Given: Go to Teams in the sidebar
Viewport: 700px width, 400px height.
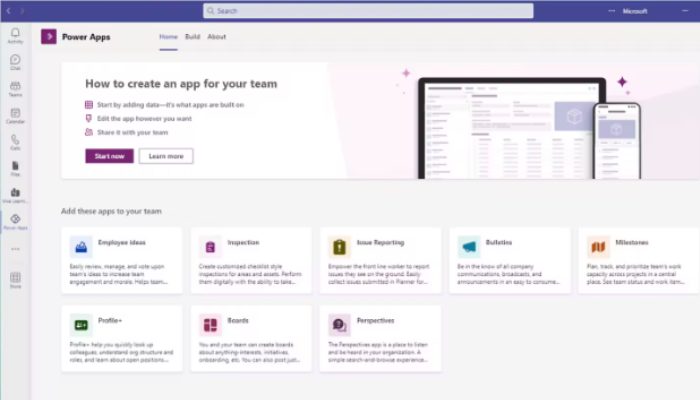Looking at the screenshot, I should pyautogui.click(x=15, y=89).
